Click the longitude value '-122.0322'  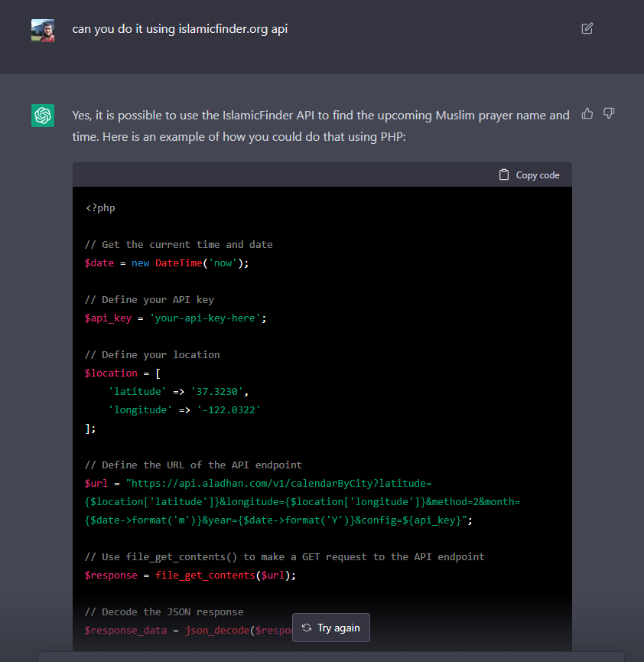coord(229,410)
